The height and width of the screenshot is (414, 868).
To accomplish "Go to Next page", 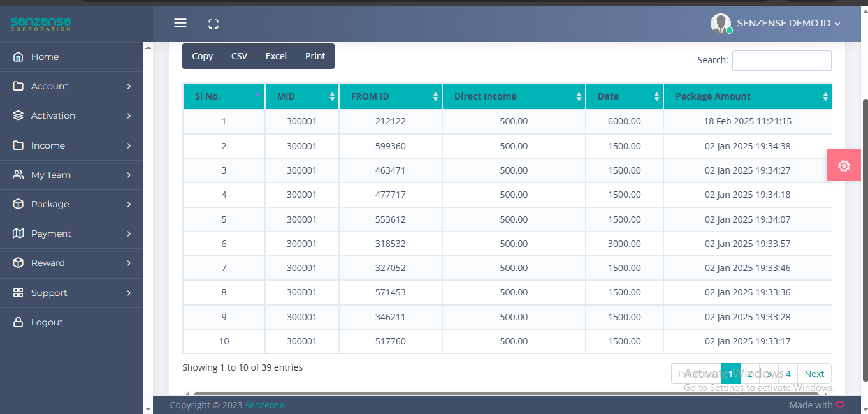I will click(814, 374).
